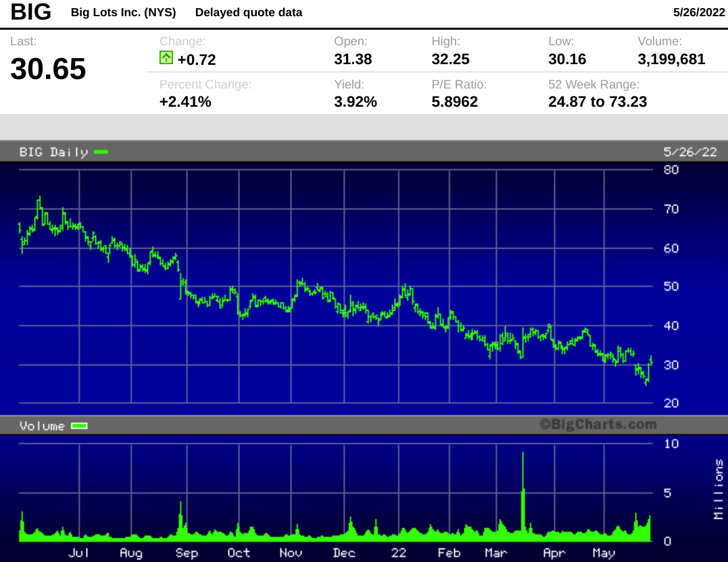Click the 5/26/22 date on chart bar
728x562 pixels.
point(690,152)
